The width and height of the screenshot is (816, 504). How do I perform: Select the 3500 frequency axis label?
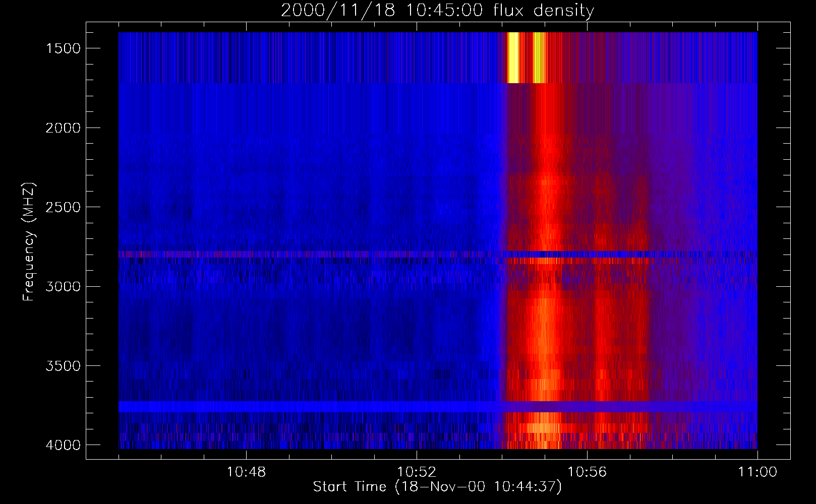63,366
